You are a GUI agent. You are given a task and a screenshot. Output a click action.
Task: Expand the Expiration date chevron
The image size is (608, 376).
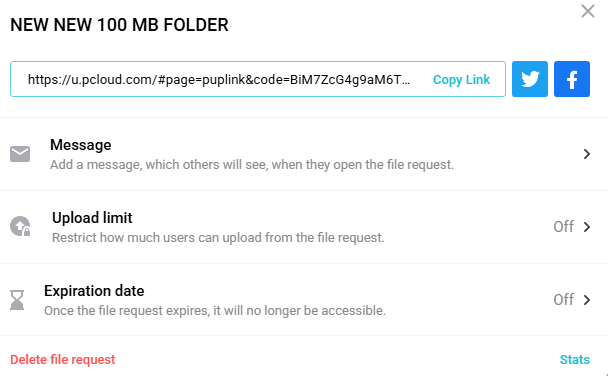pos(587,300)
